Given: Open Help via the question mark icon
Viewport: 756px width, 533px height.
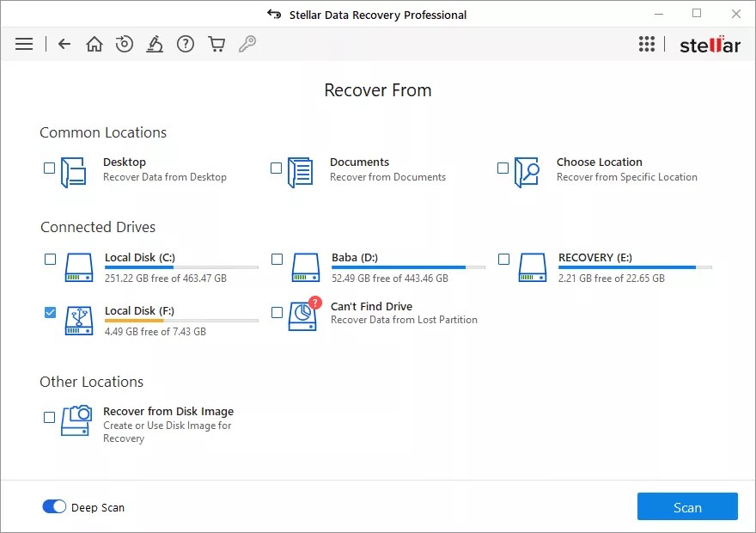Looking at the screenshot, I should (x=186, y=43).
